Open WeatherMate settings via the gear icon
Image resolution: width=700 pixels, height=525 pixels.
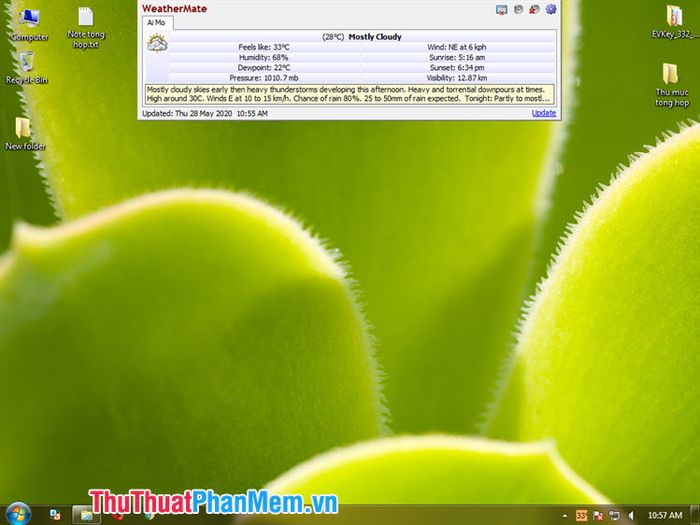[x=551, y=9]
